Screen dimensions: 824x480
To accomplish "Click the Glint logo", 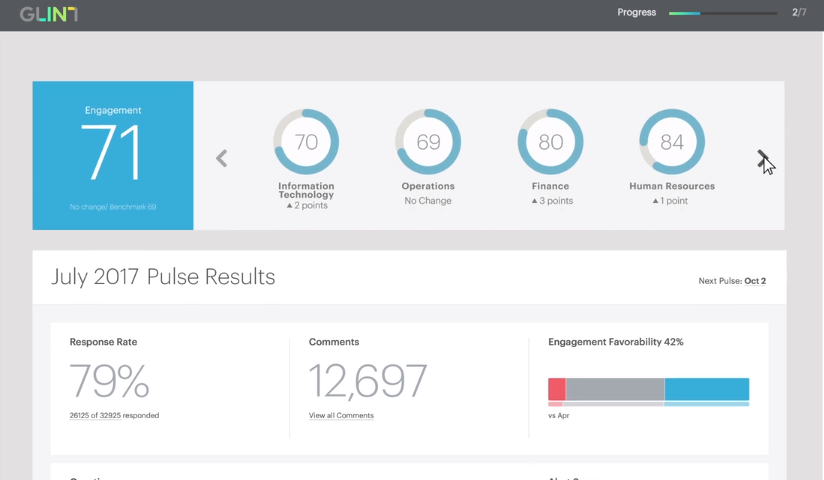I will [48, 14].
